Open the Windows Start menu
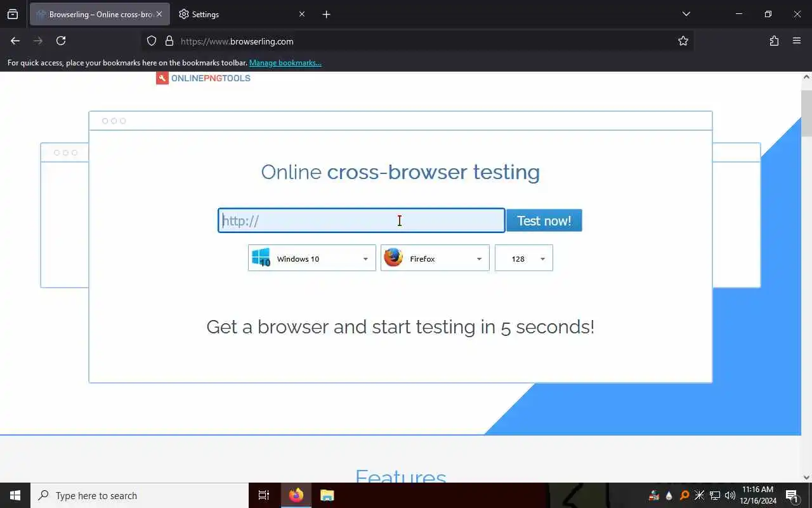 [15, 495]
